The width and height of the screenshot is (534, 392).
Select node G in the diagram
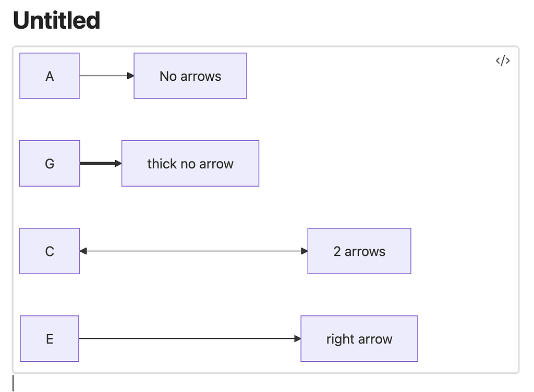[x=50, y=163]
